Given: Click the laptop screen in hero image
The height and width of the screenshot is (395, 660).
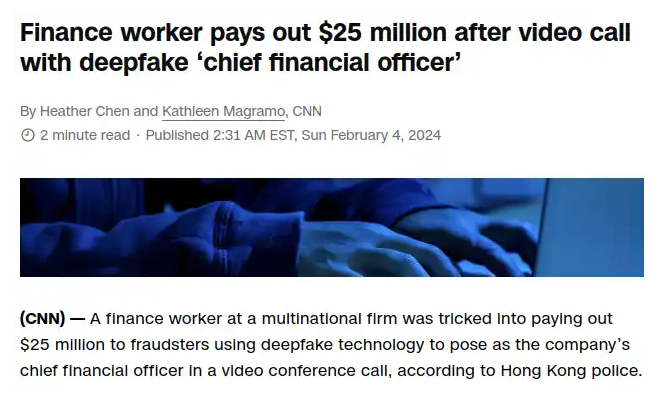Looking at the screenshot, I should [x=589, y=227].
